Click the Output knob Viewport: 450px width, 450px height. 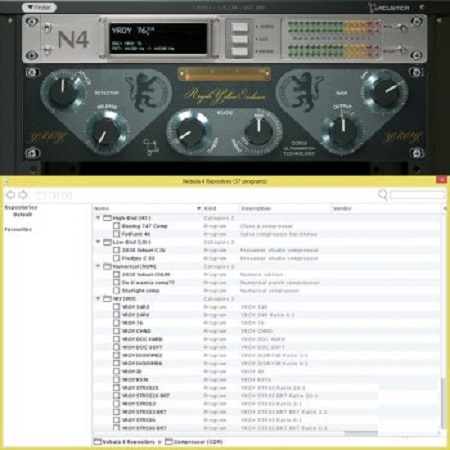[x=343, y=130]
